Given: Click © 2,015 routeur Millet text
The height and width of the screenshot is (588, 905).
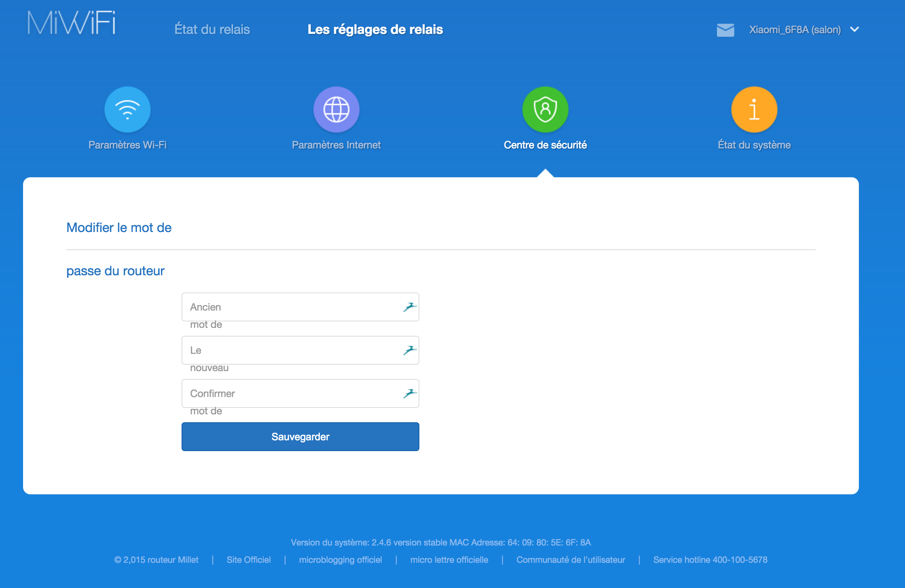Looking at the screenshot, I should pyautogui.click(x=156, y=560).
